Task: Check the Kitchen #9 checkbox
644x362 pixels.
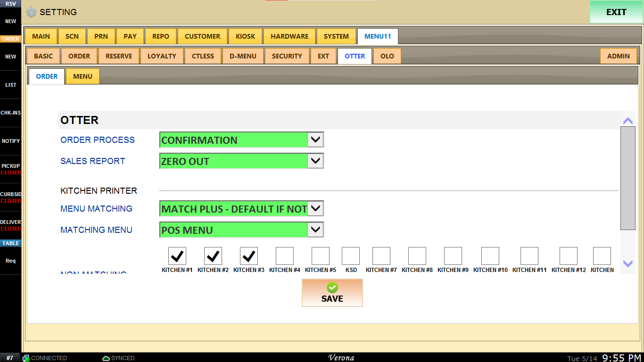Action: 453,256
